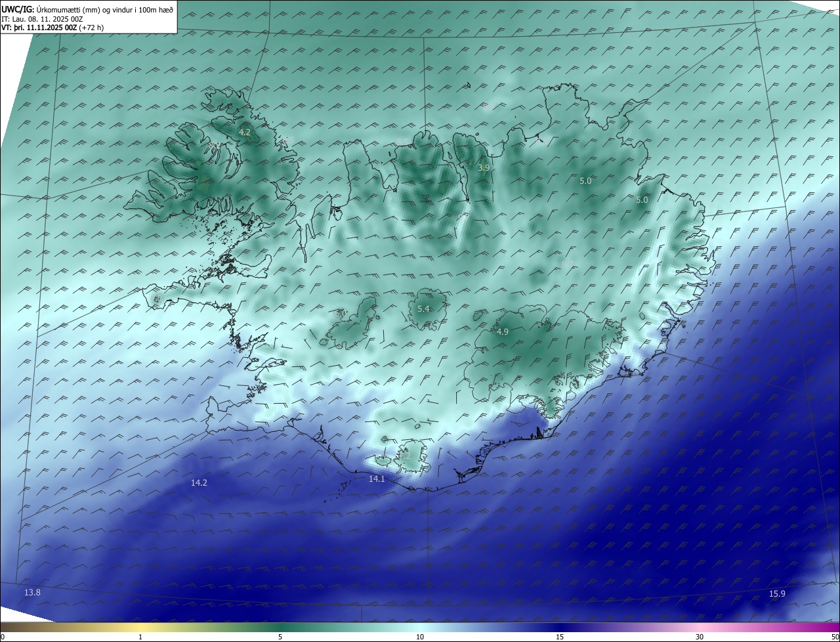
Task: Select the 14.1 value near the south coast
Action: [x=377, y=479]
